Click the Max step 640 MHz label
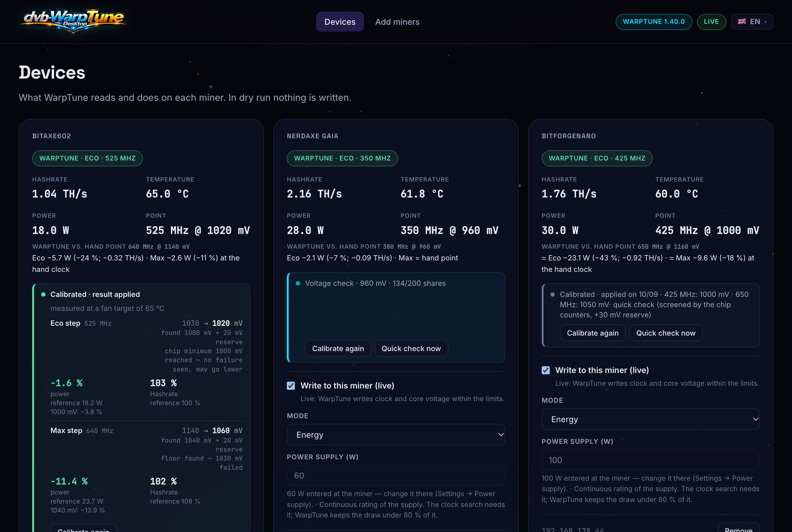This screenshot has width=792, height=532. (82, 431)
